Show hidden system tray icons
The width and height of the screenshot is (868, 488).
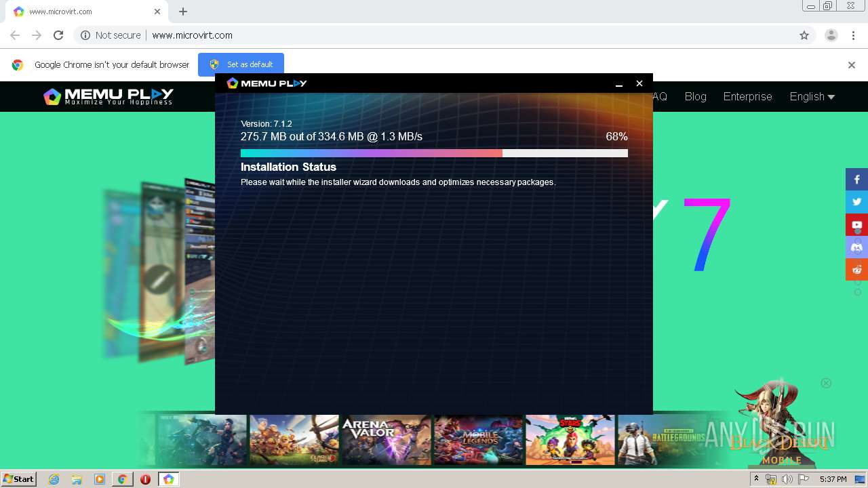(756, 479)
